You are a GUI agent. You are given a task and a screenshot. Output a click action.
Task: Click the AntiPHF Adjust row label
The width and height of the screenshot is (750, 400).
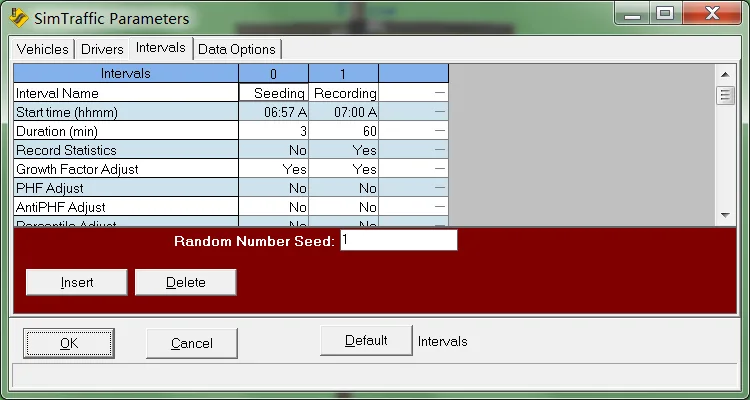point(126,207)
